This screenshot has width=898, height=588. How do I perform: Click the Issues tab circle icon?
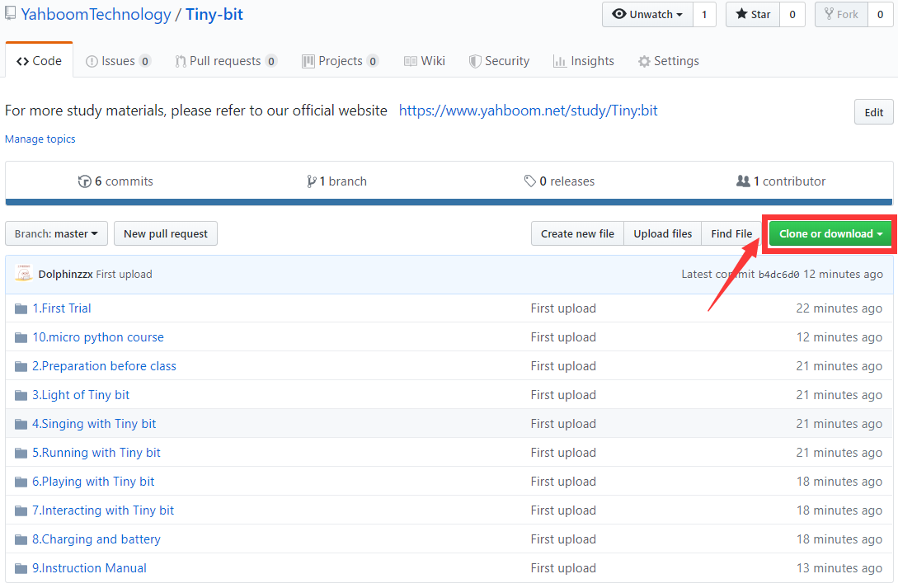click(92, 61)
